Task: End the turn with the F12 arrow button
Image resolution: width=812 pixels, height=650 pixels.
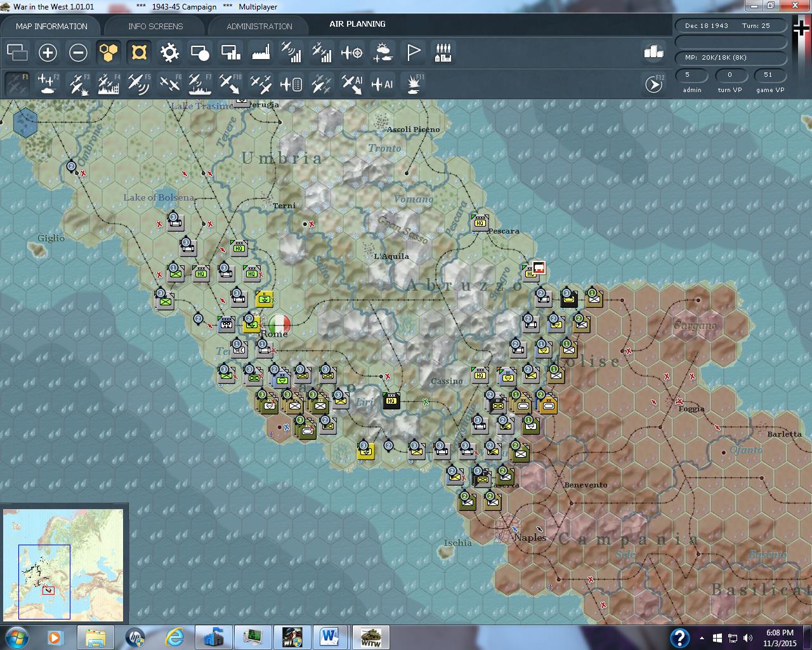Action: [653, 84]
